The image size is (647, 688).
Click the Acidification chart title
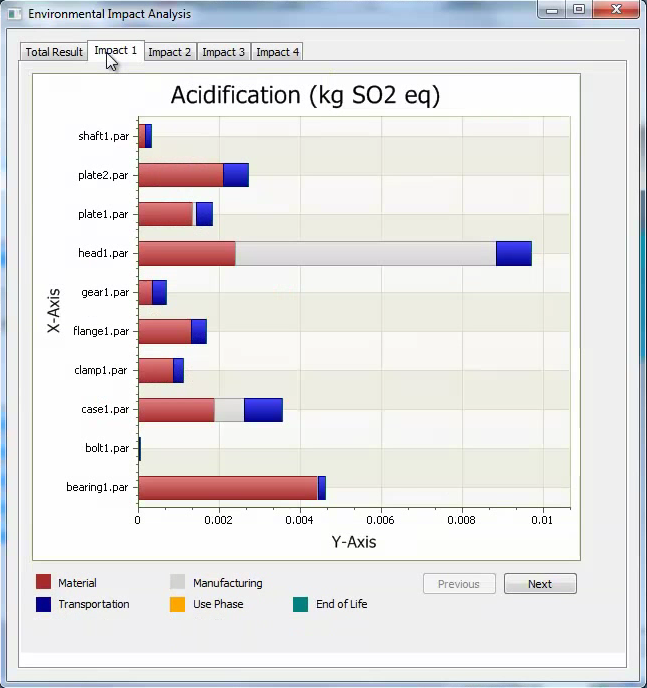tap(305, 96)
